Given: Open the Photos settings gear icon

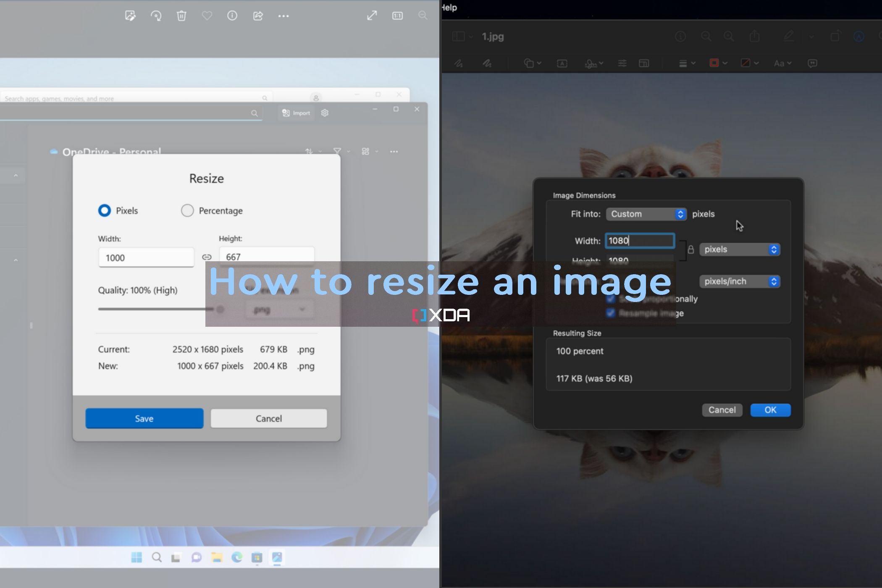Looking at the screenshot, I should 325,113.
